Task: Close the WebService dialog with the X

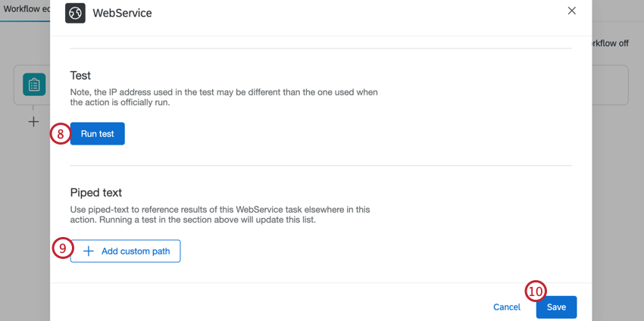Action: point(571,11)
